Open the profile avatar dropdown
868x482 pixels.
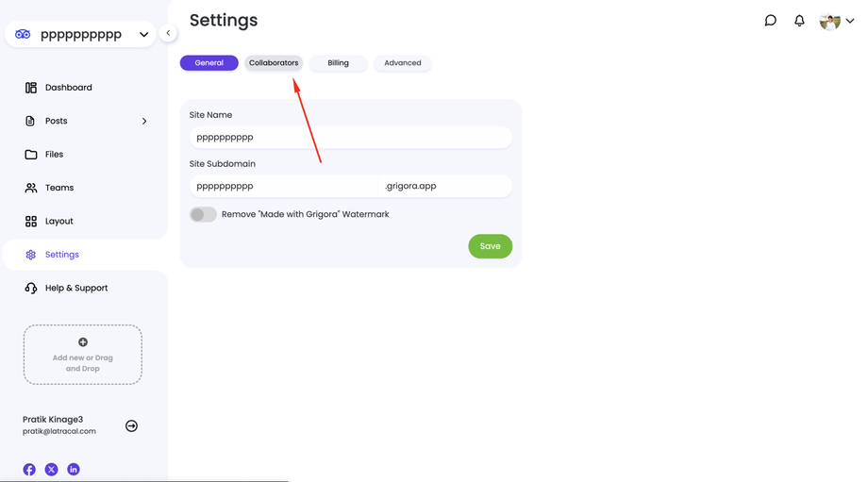tap(836, 21)
